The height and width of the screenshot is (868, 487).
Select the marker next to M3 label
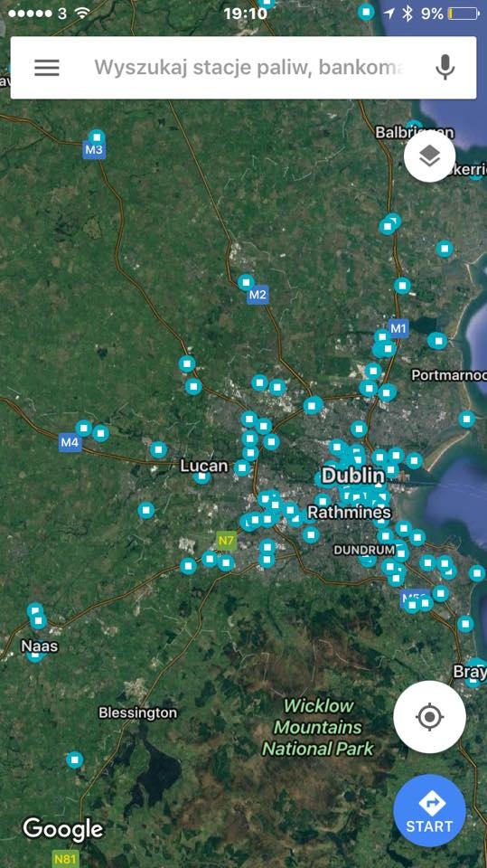point(97,137)
